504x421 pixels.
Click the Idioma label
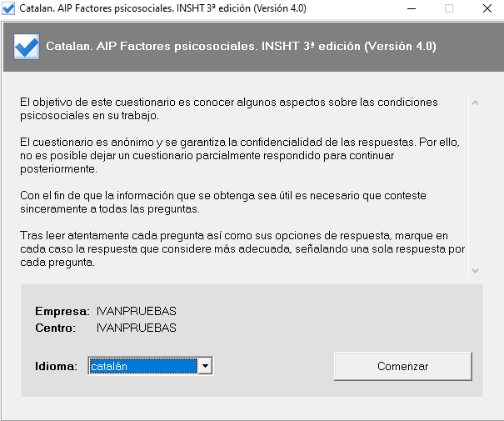pyautogui.click(x=56, y=366)
